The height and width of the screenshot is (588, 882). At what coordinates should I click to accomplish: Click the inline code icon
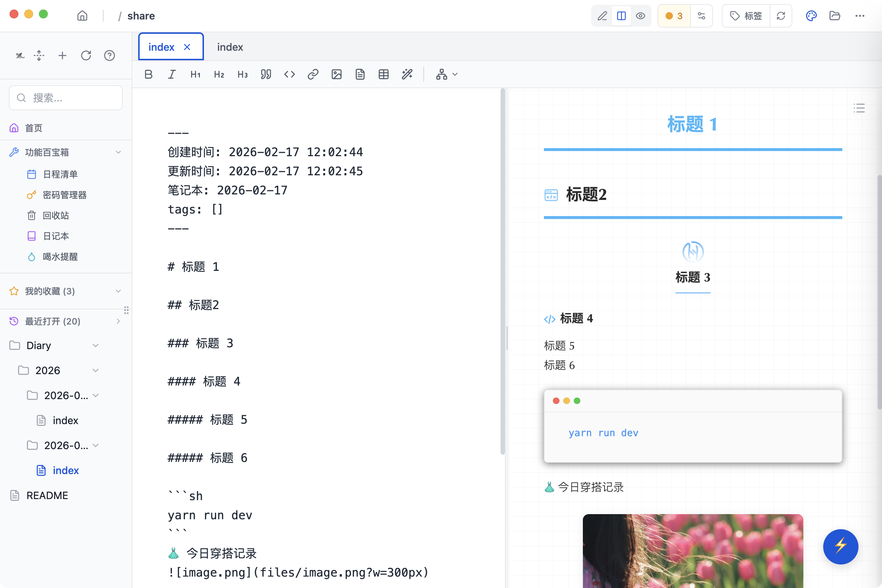pos(289,74)
